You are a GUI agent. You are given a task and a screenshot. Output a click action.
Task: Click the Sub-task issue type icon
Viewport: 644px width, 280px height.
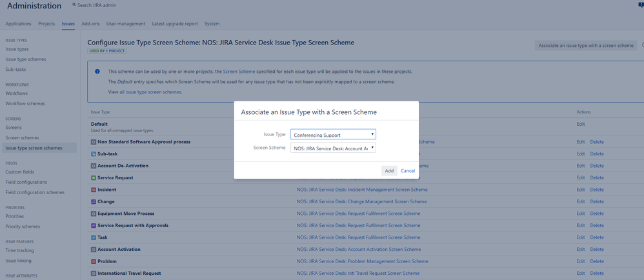[x=93, y=154]
